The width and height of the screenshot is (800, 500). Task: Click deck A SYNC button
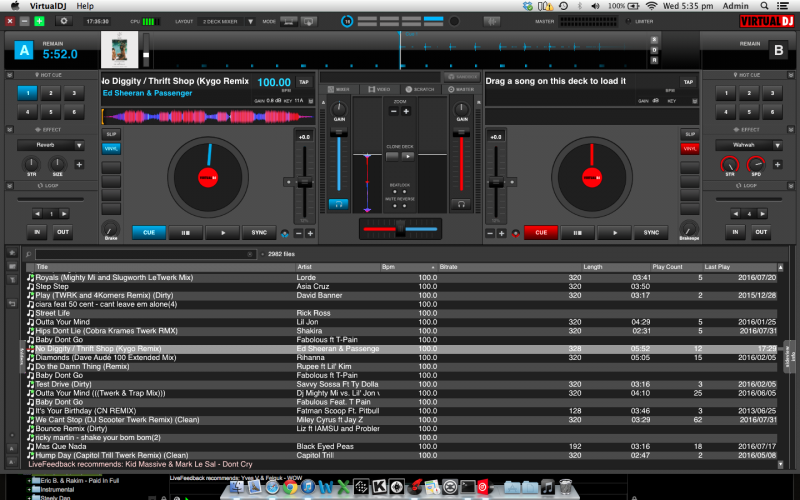pyautogui.click(x=259, y=233)
